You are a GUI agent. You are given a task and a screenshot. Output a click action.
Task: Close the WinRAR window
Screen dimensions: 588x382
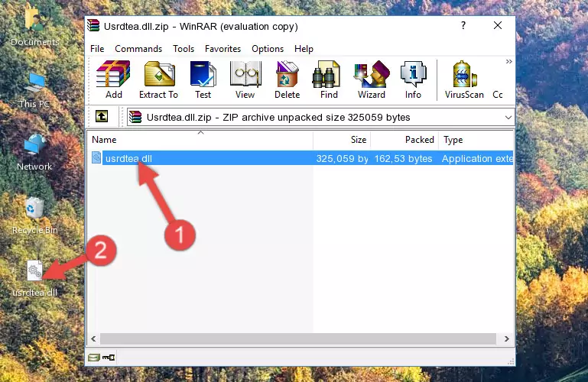498,25
